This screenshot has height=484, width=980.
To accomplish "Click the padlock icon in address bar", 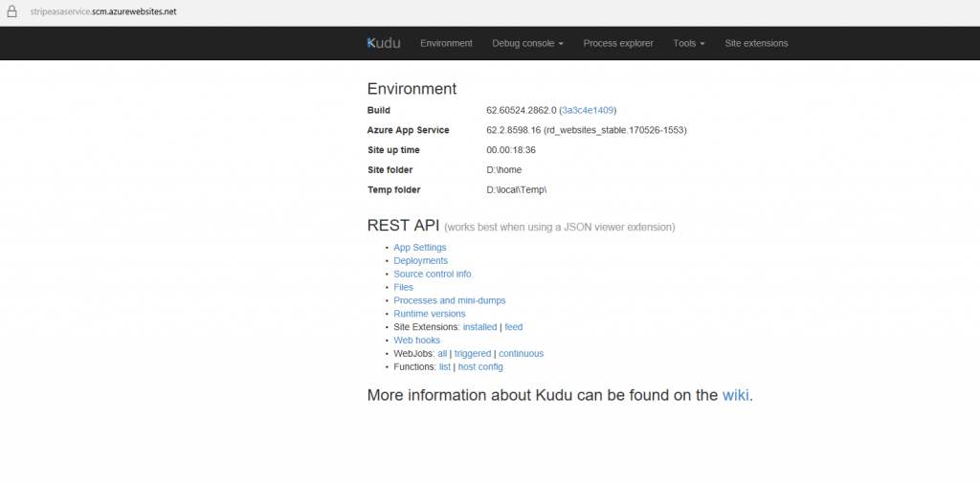I will 11,11.
